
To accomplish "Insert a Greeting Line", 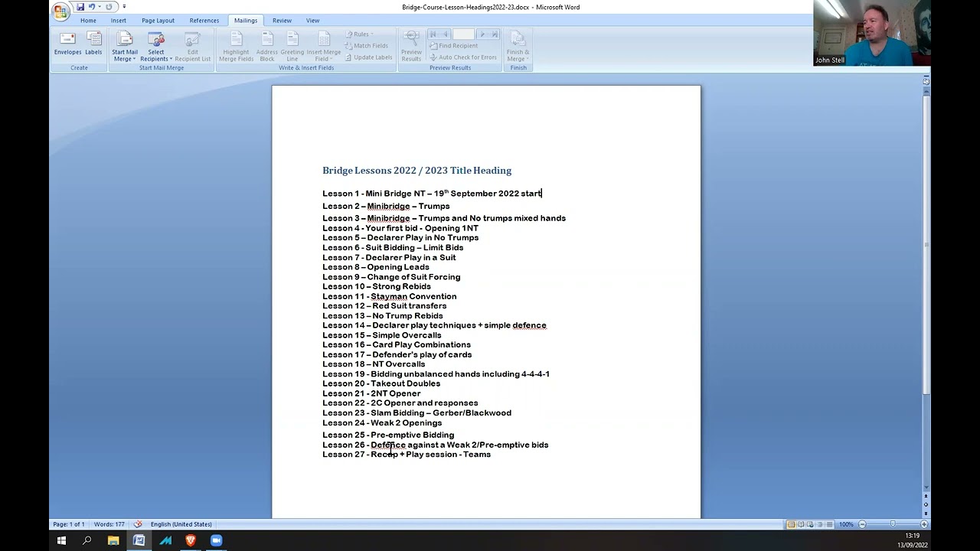I will coord(292,47).
